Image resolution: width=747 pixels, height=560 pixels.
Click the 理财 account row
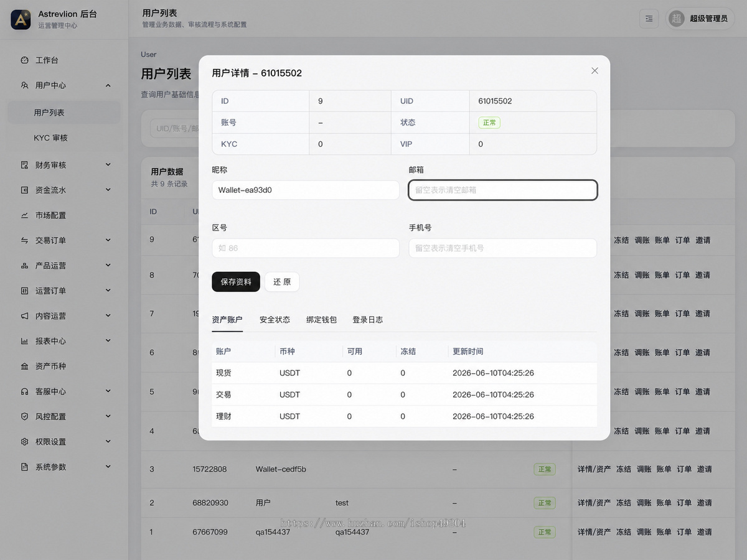coord(404,416)
